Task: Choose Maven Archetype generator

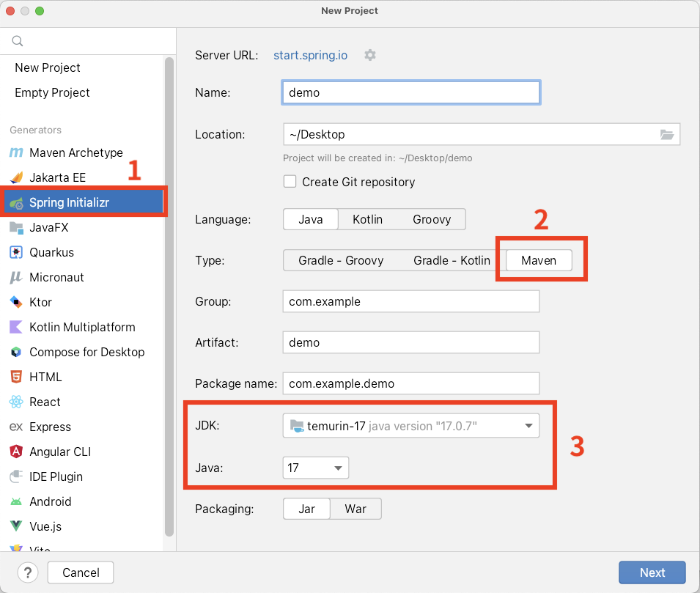Action: [76, 152]
